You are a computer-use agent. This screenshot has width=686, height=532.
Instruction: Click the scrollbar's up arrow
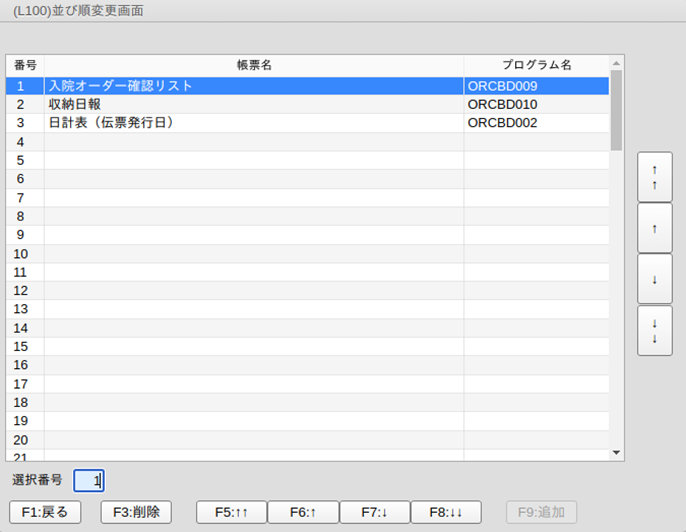[x=616, y=63]
